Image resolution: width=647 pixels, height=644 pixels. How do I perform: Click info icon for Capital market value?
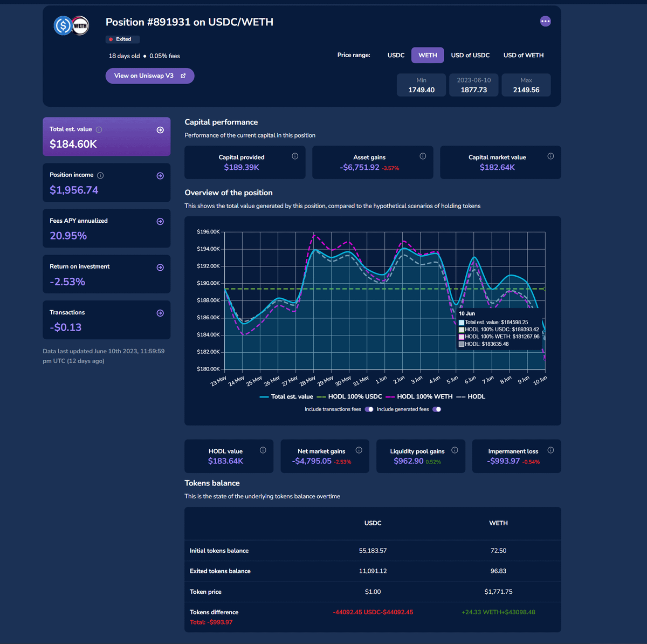(550, 156)
